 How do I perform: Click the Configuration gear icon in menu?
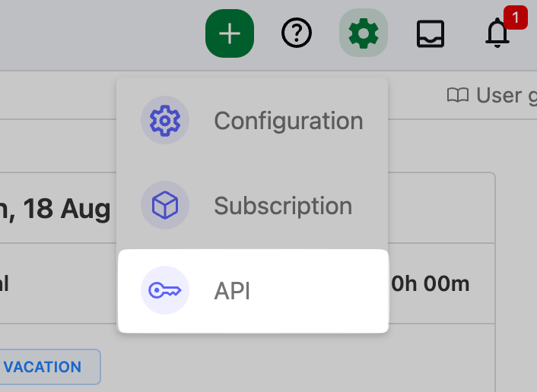tap(164, 120)
